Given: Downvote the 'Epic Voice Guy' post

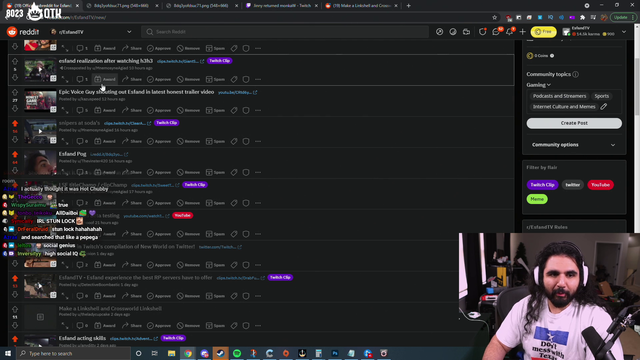Looking at the screenshot, I should pos(15,108).
